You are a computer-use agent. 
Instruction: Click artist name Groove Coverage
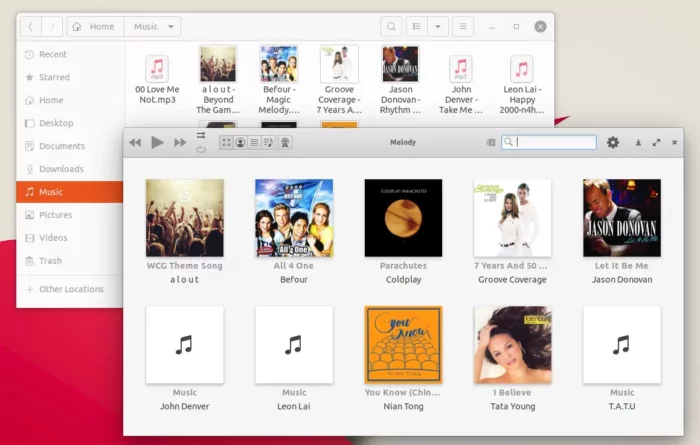[x=512, y=279]
